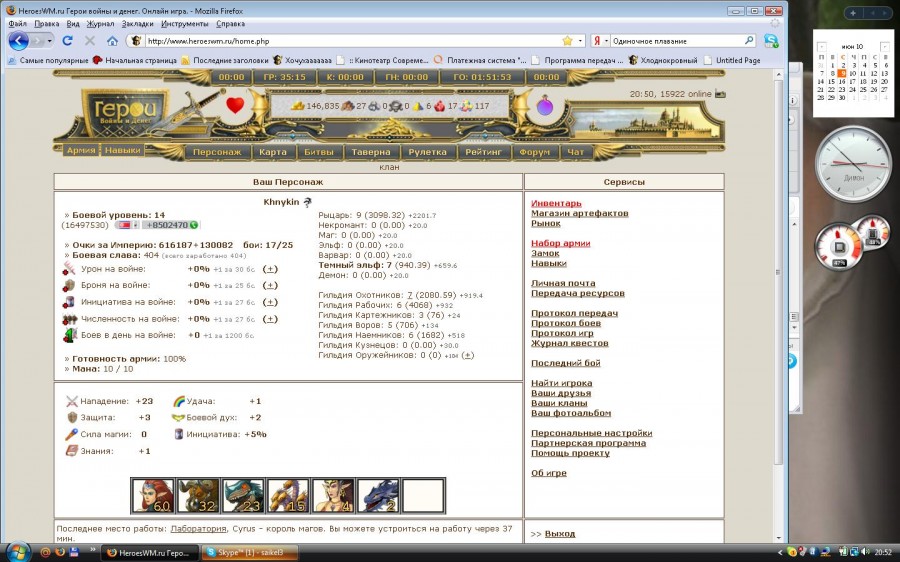Click the Броня на войне armor icon
Screen dimensions: 900x562
69,285
